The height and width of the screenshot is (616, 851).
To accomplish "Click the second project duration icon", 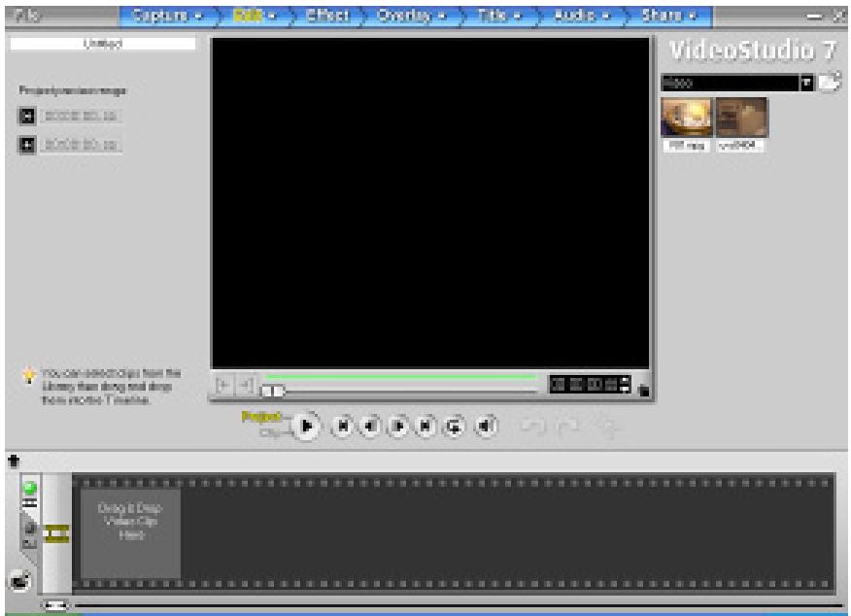I will [x=27, y=145].
